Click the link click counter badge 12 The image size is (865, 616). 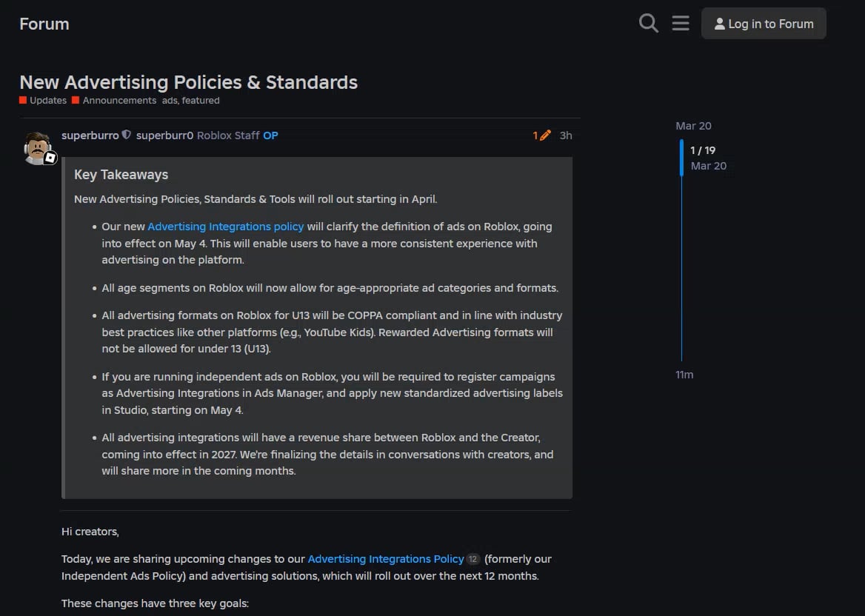pyautogui.click(x=473, y=560)
